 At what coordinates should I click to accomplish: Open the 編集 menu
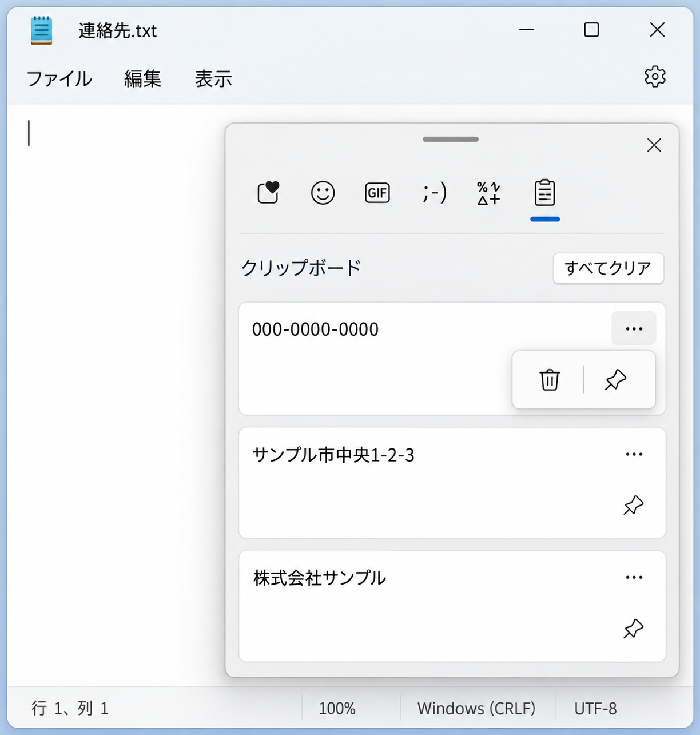(x=142, y=78)
